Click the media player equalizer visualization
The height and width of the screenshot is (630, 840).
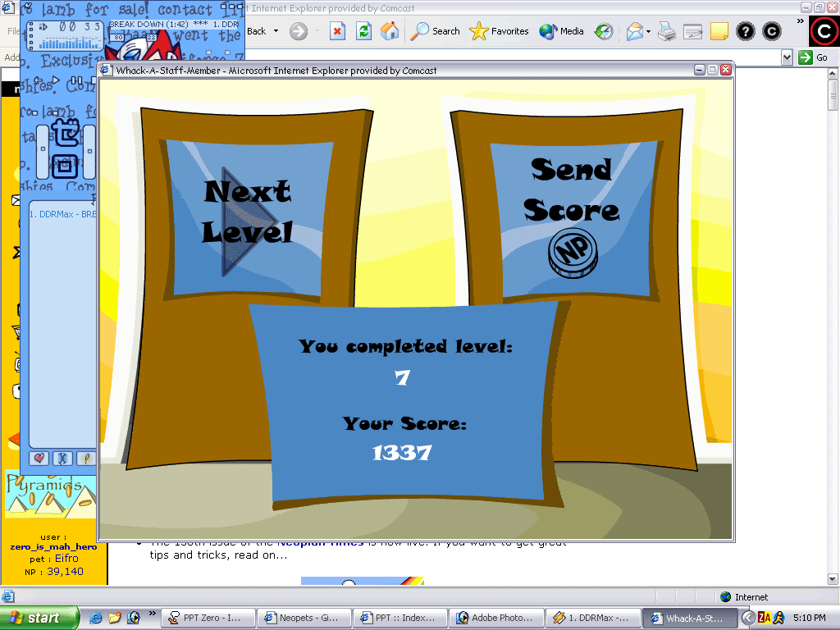tap(69, 42)
